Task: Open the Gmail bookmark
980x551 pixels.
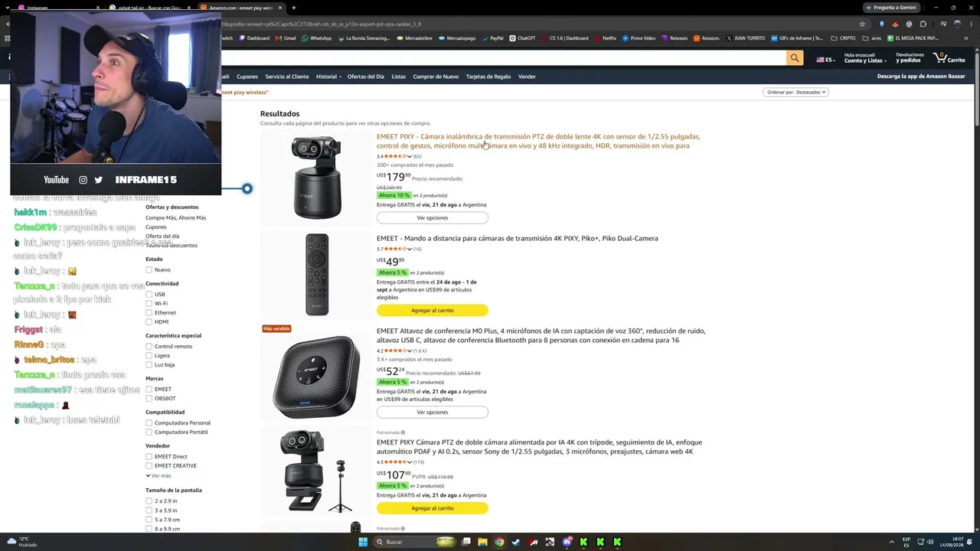Action: pyautogui.click(x=286, y=38)
